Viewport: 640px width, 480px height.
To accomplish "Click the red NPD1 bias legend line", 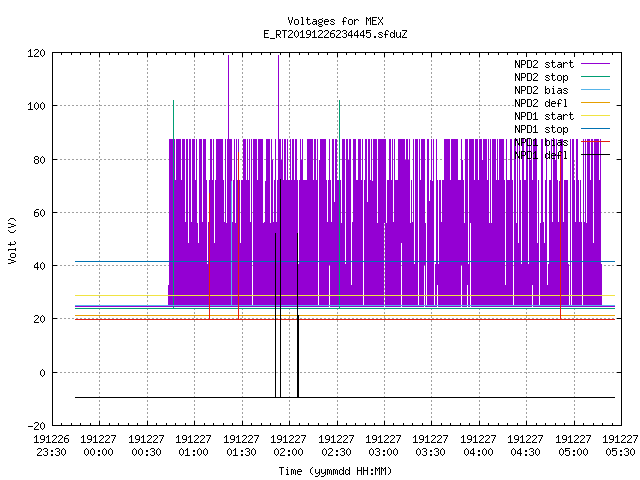I will pyautogui.click(x=596, y=142).
